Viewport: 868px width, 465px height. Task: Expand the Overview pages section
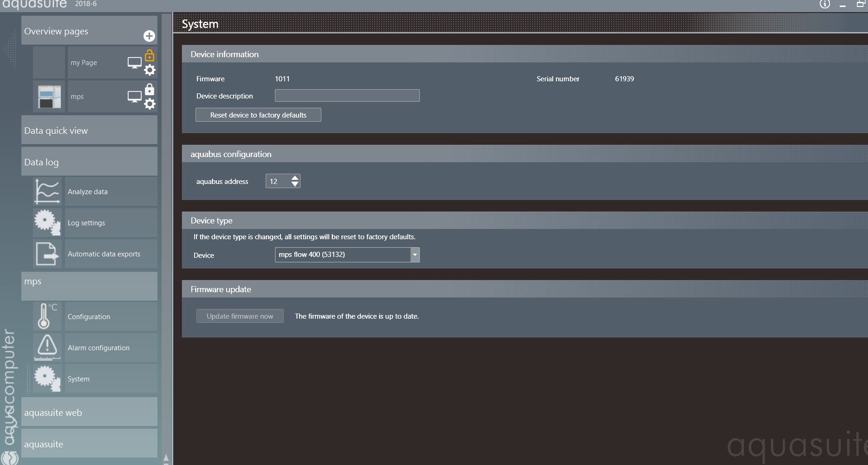[x=89, y=31]
